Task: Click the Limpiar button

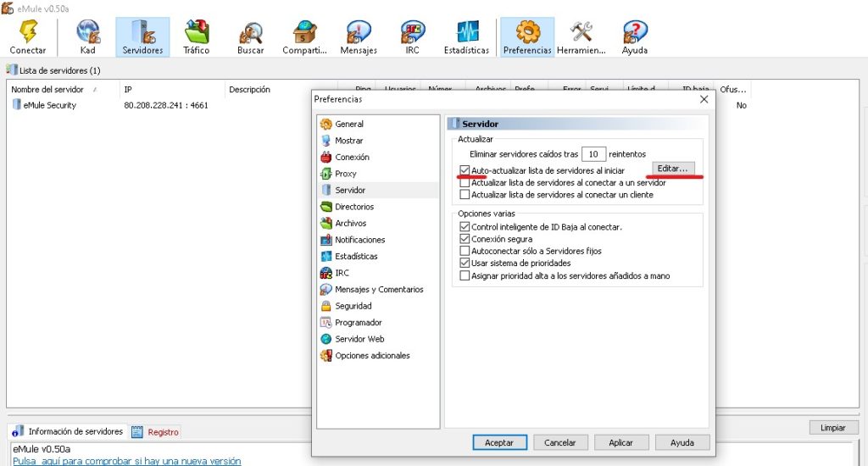Action: point(833,428)
